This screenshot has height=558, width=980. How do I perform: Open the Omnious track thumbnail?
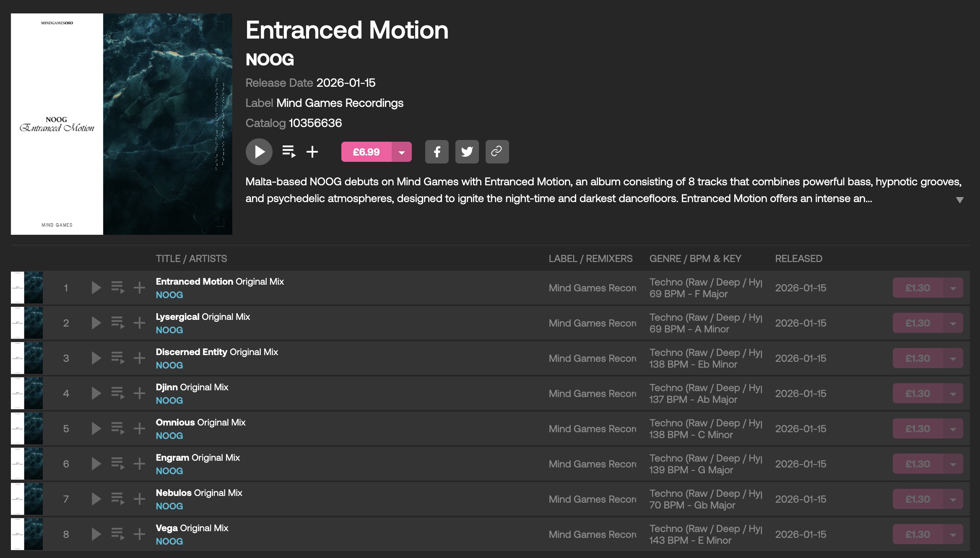click(x=27, y=428)
